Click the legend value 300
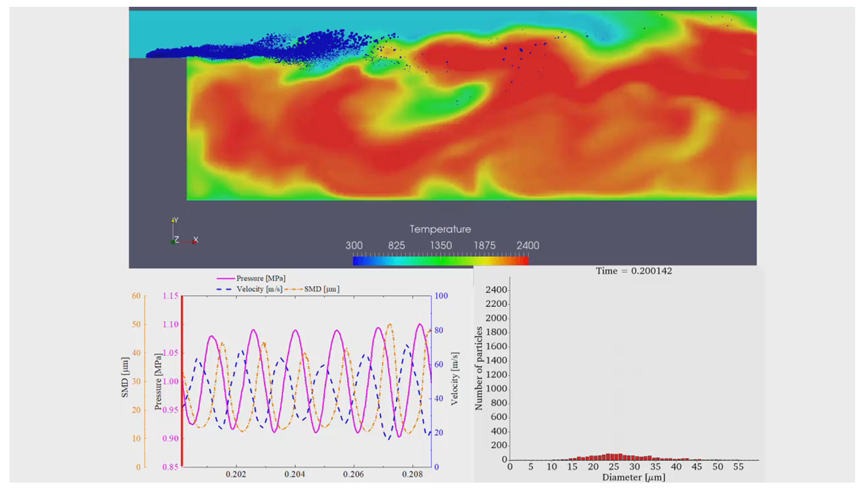The height and width of the screenshot is (488, 868). (x=355, y=245)
